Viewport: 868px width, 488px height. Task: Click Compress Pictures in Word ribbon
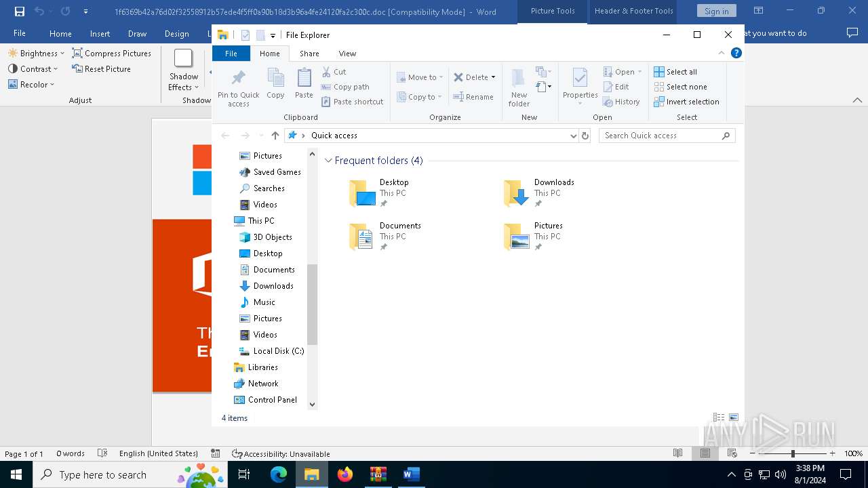(112, 54)
